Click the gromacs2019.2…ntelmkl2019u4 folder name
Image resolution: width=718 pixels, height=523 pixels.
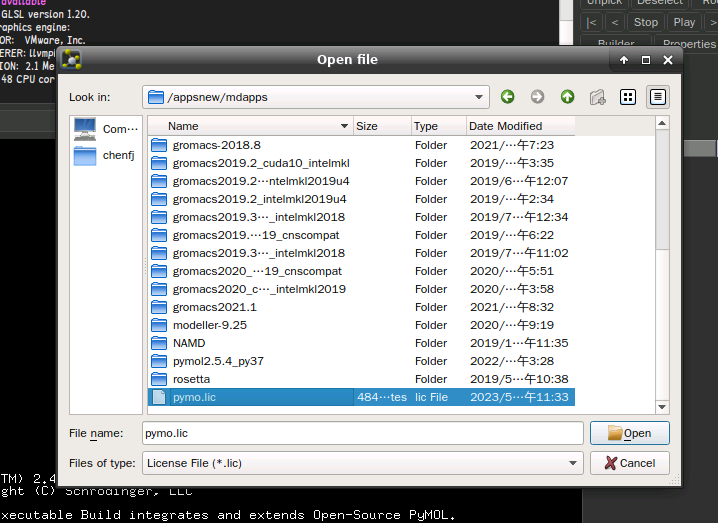pos(261,181)
